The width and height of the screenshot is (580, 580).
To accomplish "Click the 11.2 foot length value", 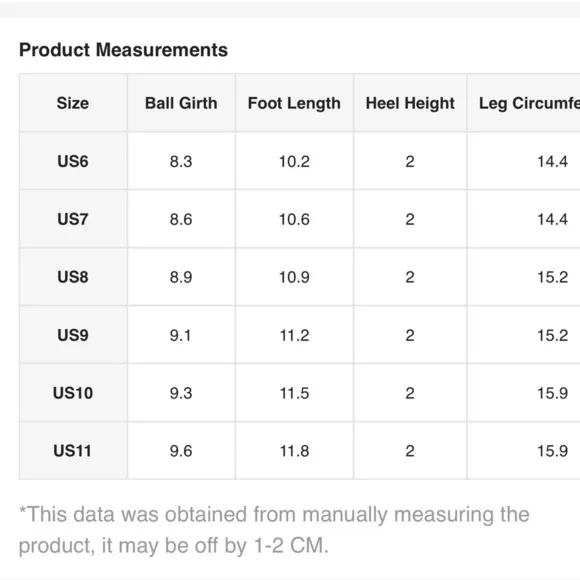I will pos(294,335).
